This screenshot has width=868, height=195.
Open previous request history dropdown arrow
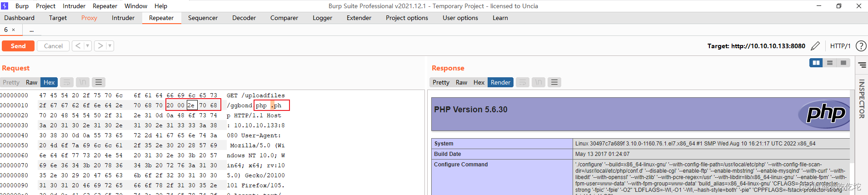88,46
